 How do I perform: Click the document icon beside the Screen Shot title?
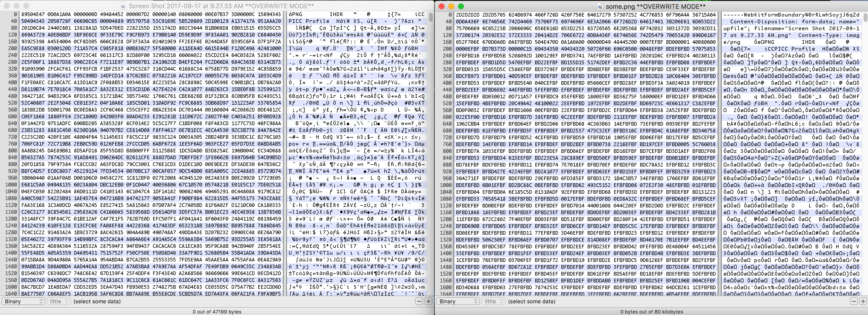tap(123, 6)
